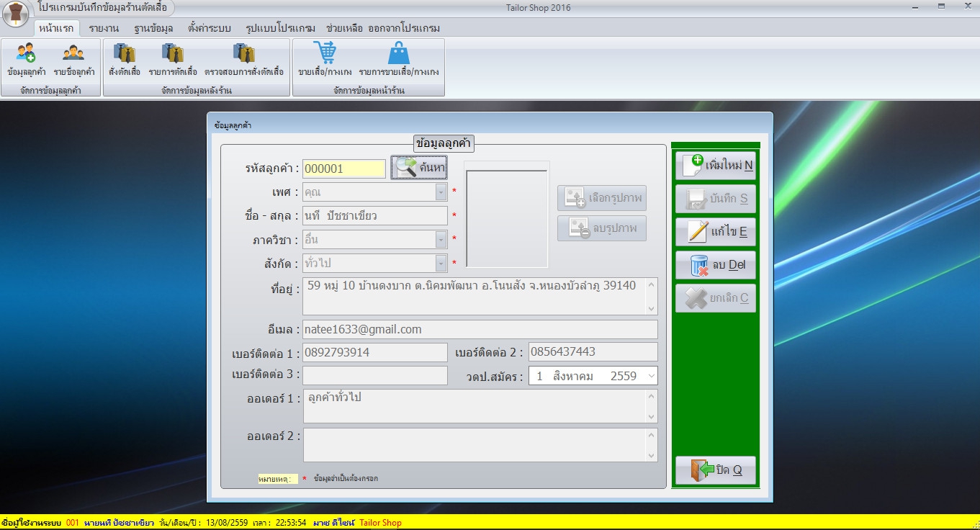Viewport: 980px width, 530px height.
Task: Click the รหัสลูกค้า customer ID field
Action: coord(344,169)
